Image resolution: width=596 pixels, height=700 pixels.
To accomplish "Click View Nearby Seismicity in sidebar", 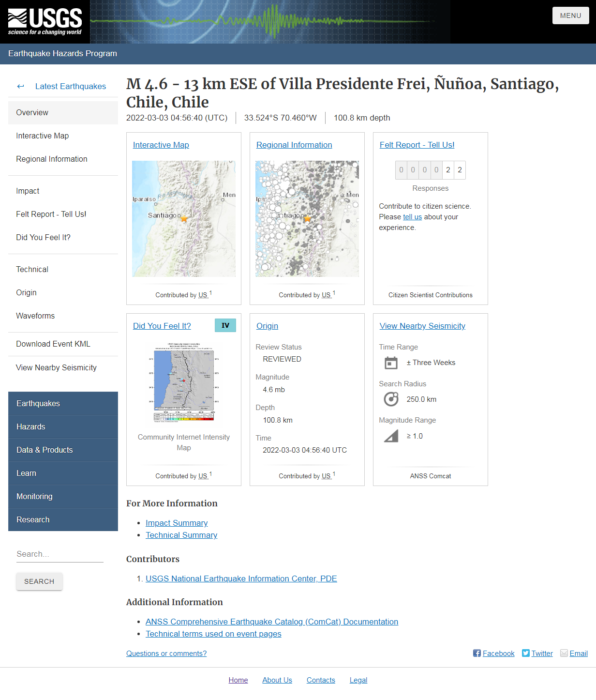I will pyautogui.click(x=63, y=367).
